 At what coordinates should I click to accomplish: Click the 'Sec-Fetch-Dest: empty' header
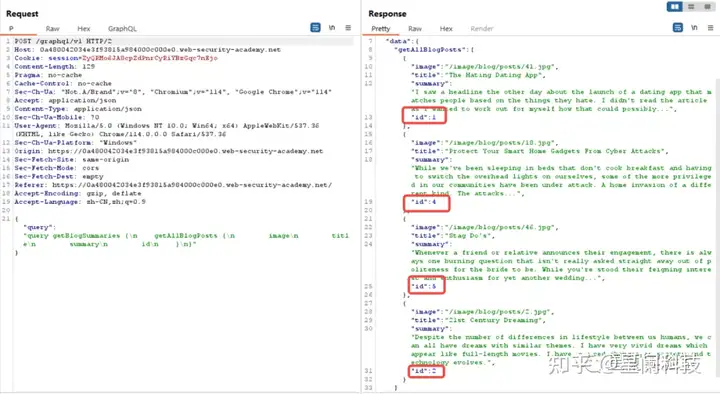59,176
